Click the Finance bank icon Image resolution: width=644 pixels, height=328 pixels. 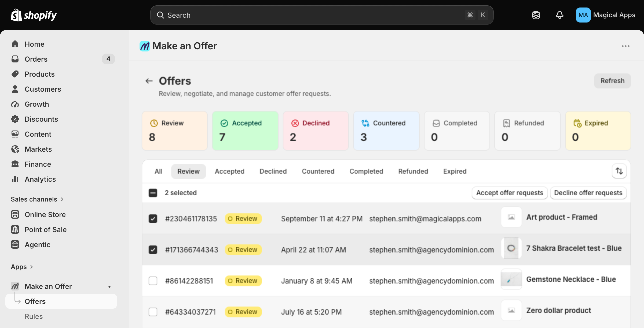[x=15, y=164]
